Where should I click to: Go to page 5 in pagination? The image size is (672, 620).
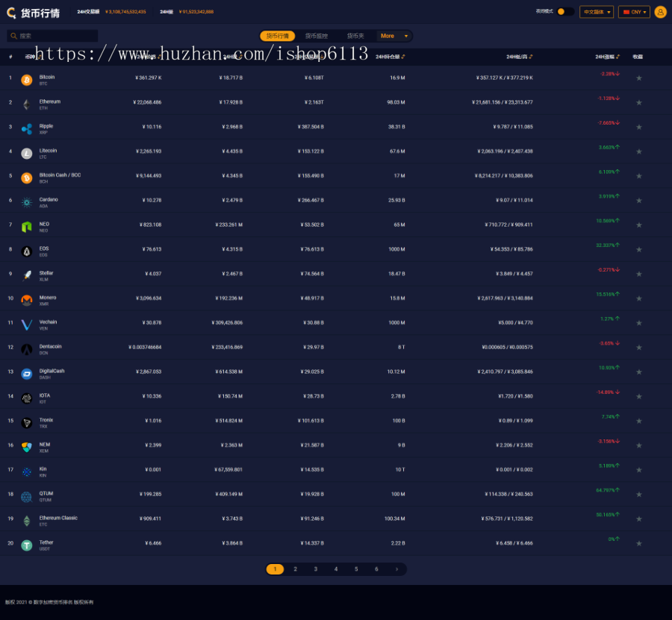click(x=356, y=569)
